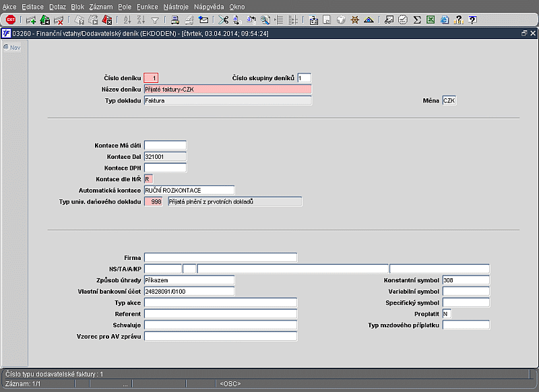Click the triangle with blue eye icon

click(x=369, y=20)
